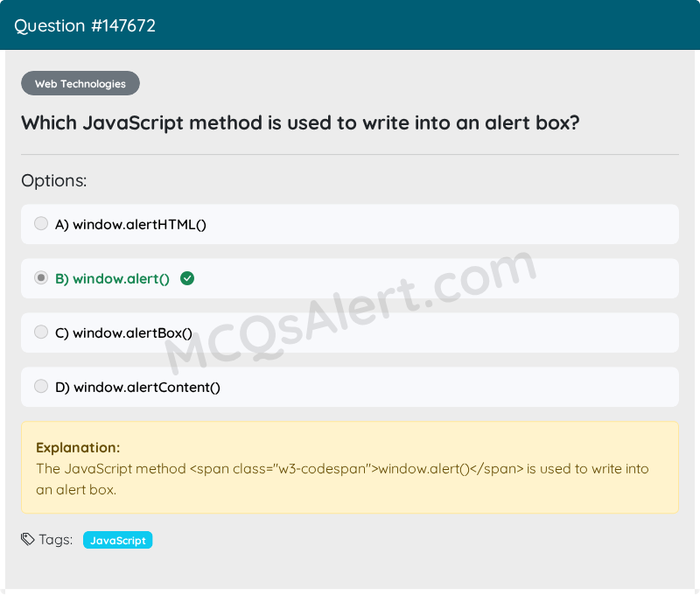Viewport: 700px width, 616px height.
Task: Click the explanation paragraph text
Action: click(x=342, y=479)
